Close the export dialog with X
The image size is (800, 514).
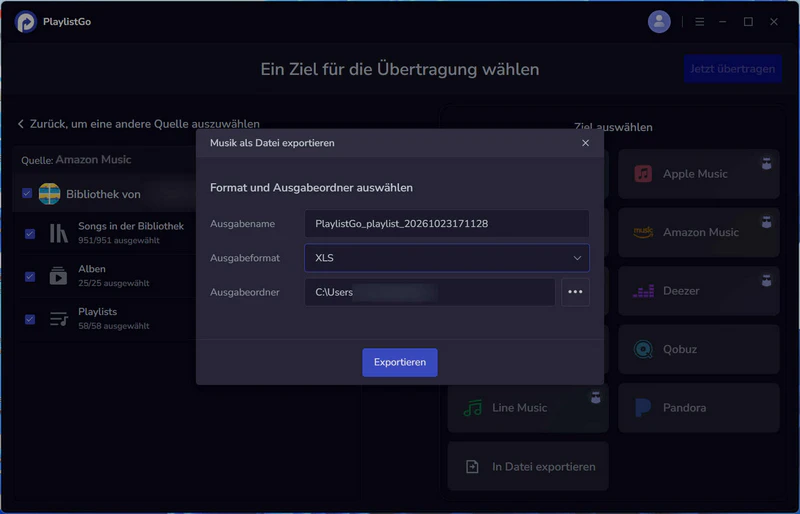(585, 143)
